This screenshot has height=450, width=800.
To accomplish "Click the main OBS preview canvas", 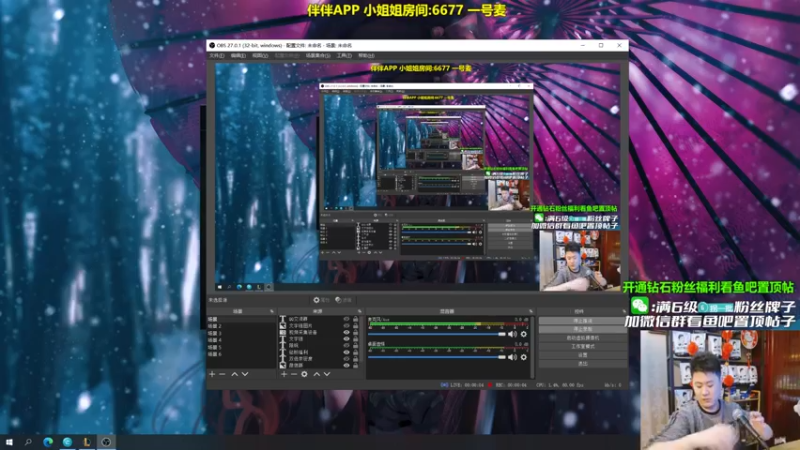I will pyautogui.click(x=417, y=177).
